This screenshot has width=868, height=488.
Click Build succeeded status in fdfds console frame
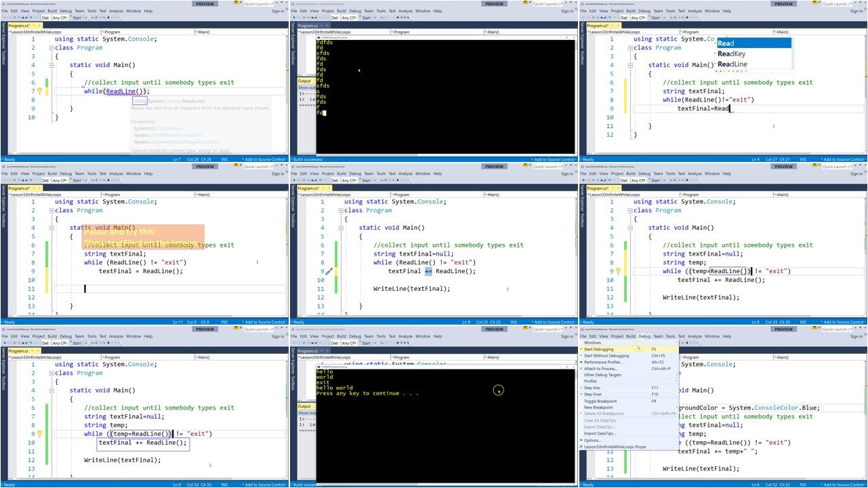point(306,159)
